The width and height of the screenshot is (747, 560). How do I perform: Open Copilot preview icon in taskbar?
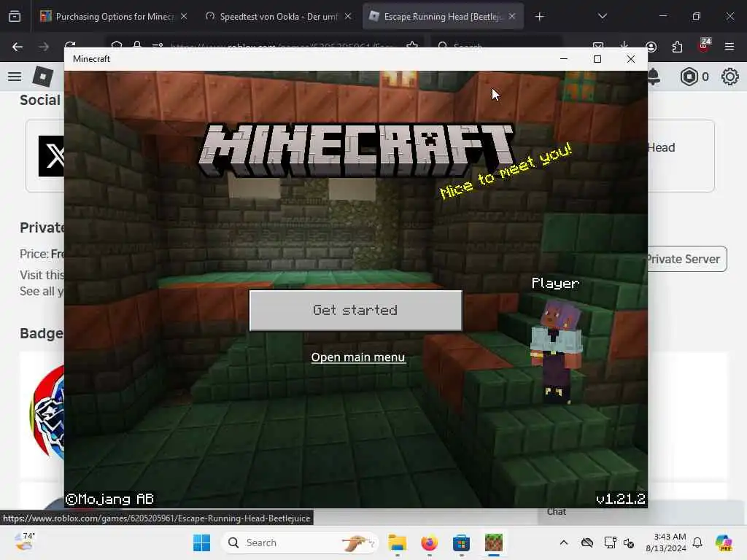pyautogui.click(x=724, y=542)
